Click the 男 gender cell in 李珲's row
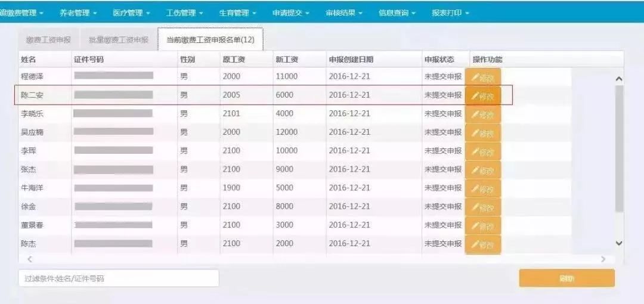Viewport: 644px width, 304px height. pyautogui.click(x=184, y=151)
